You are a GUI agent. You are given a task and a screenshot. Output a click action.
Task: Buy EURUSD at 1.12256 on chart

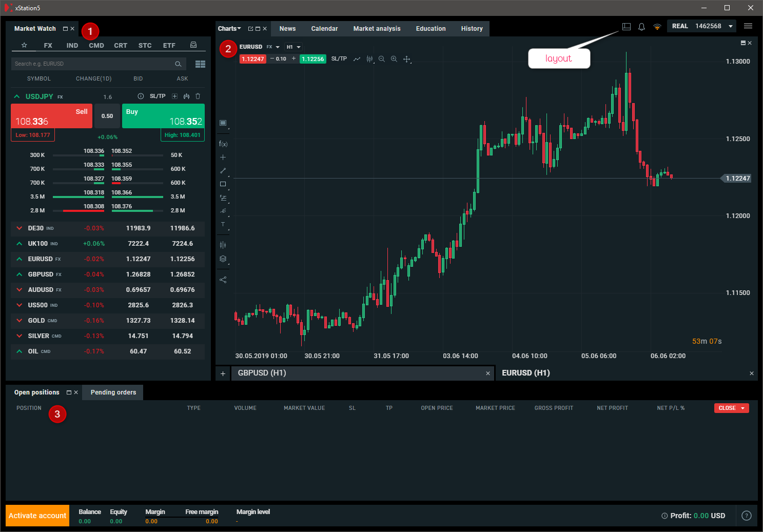tap(313, 59)
